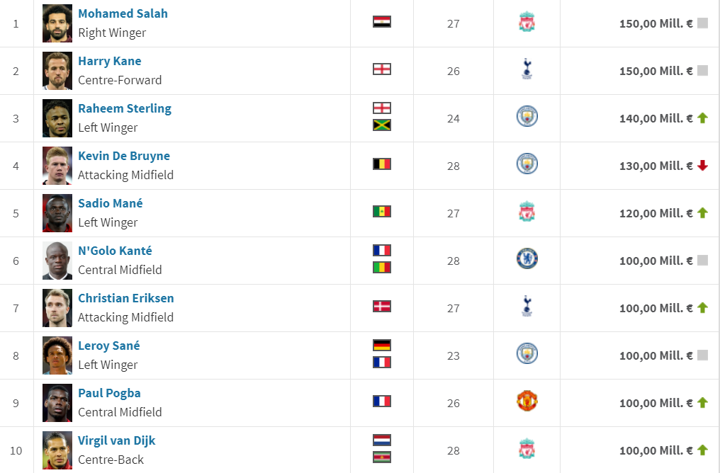Select Leroy Sané name link
The height and width of the screenshot is (473, 720).
point(109,346)
